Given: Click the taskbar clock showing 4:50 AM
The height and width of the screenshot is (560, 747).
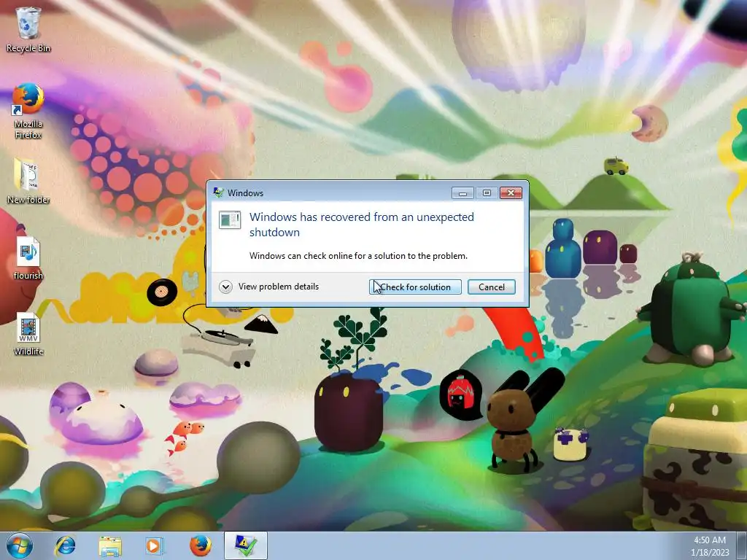Looking at the screenshot, I should pos(709,540).
